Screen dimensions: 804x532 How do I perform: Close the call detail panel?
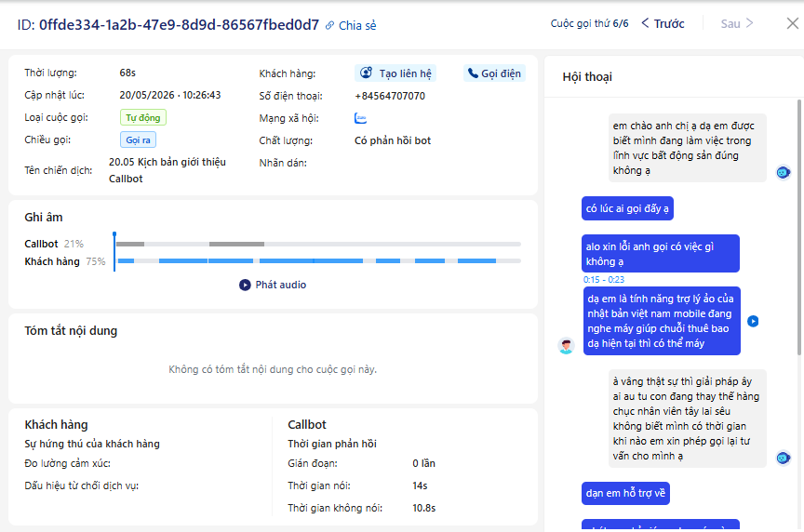pos(792,23)
